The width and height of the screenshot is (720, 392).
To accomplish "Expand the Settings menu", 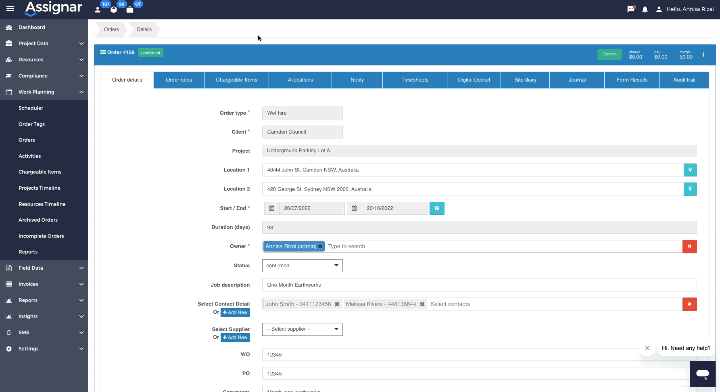I will click(81, 349).
